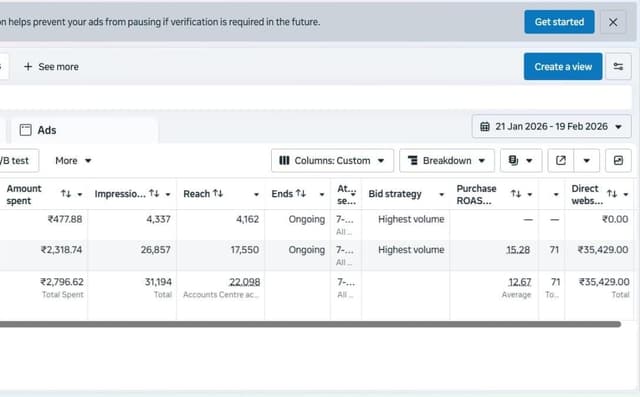Click the calendar icon in date picker
640x397 pixels.
tap(484, 126)
